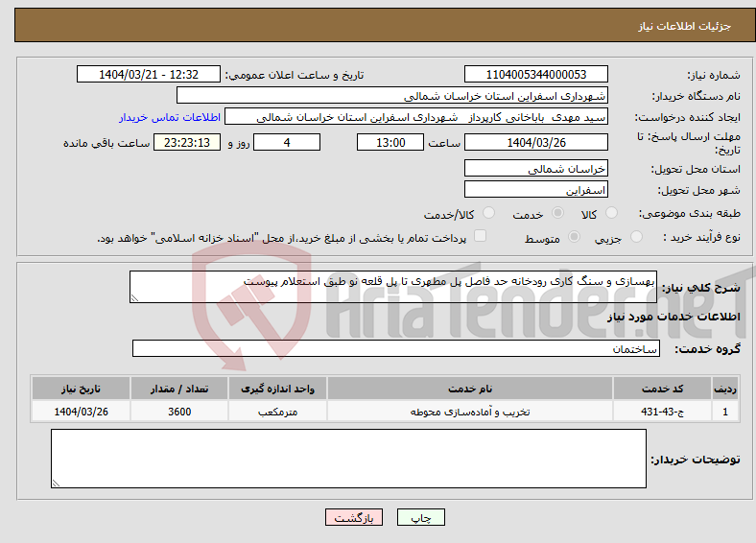Click the response deadline date 1404/03/26 field
The height and width of the screenshot is (543, 756).
click(536, 143)
